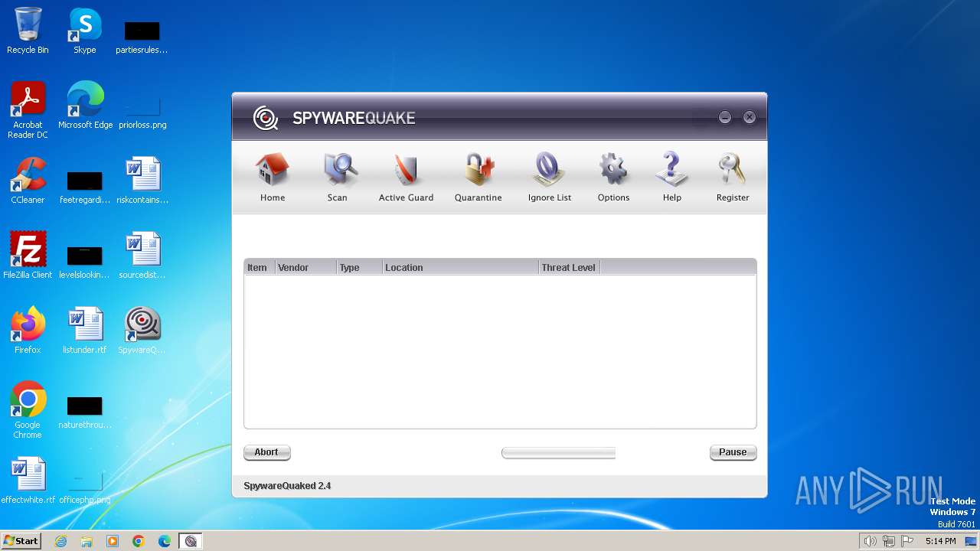
Task: Select the CCleaner desktop icon
Action: point(28,181)
